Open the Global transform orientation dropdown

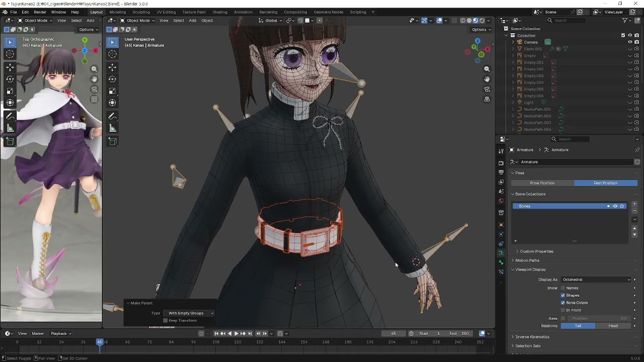(271, 21)
